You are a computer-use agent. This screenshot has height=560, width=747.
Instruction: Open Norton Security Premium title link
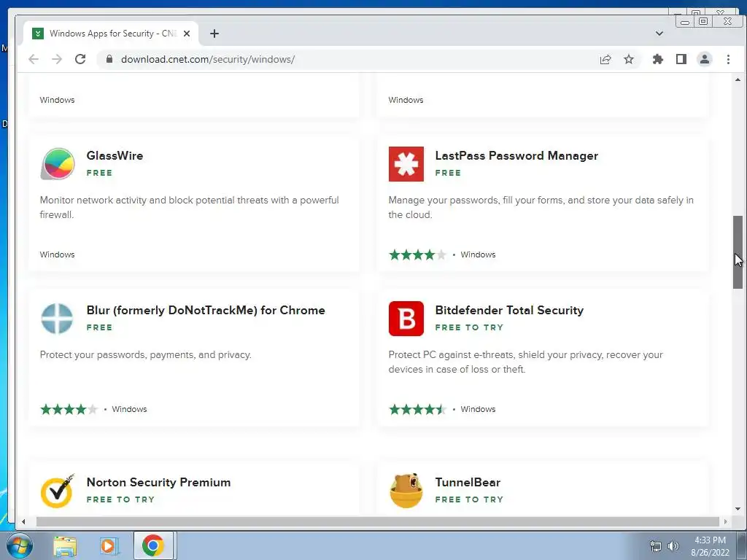tap(158, 482)
